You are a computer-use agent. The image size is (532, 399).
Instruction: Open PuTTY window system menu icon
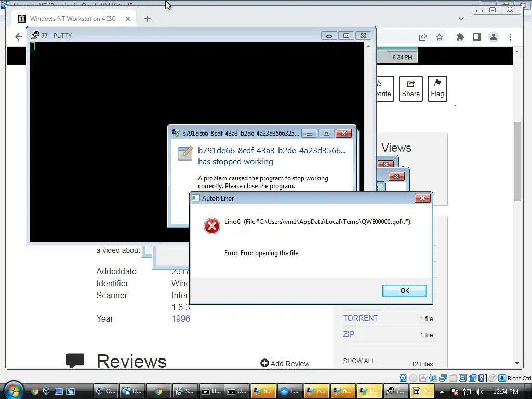click(35, 35)
